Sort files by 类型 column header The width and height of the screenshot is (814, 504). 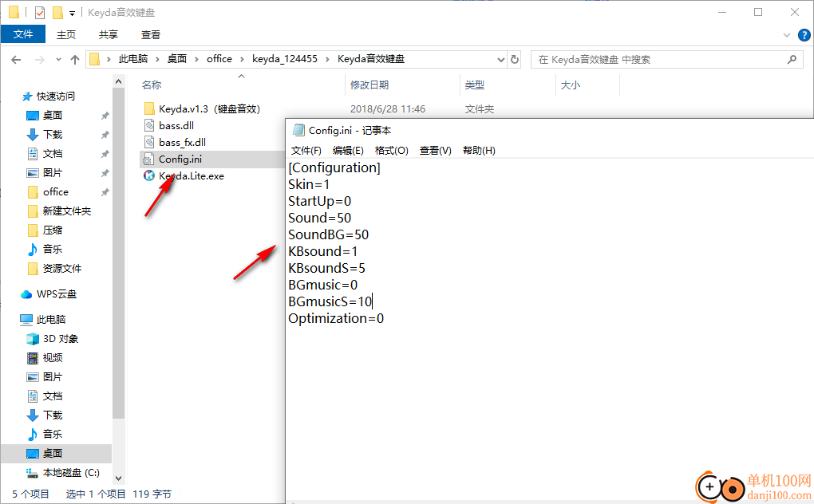[x=475, y=85]
